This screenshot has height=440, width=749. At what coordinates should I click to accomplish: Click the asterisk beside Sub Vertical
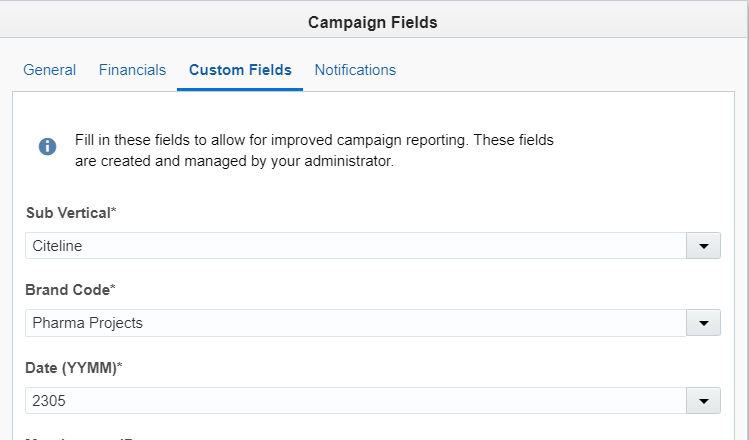114,212
